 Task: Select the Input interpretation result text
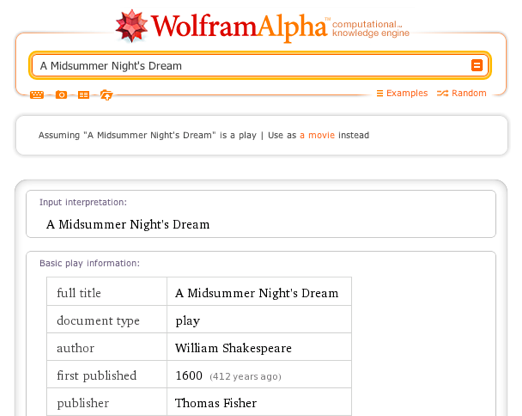[x=128, y=224]
